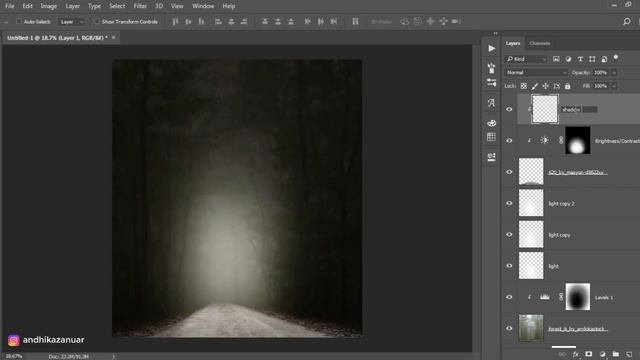This screenshot has height=360, width=640.
Task: Open the Kind layer filter dropdown
Action: [526, 59]
